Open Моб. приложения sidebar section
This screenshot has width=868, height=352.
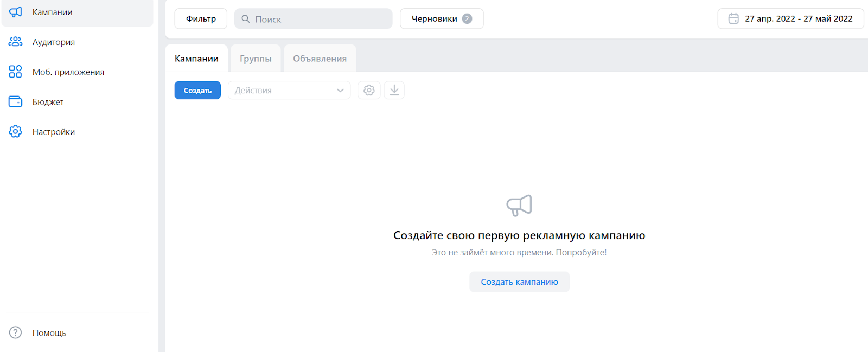point(78,72)
